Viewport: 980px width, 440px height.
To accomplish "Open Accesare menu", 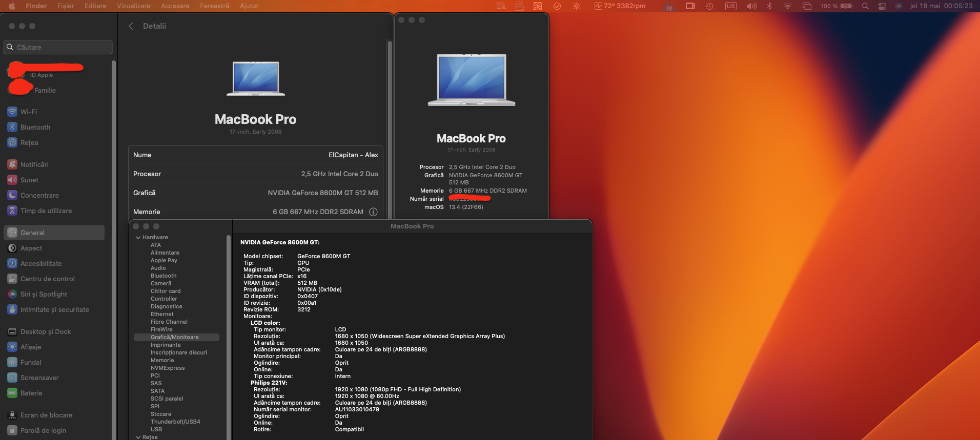I will tap(175, 6).
